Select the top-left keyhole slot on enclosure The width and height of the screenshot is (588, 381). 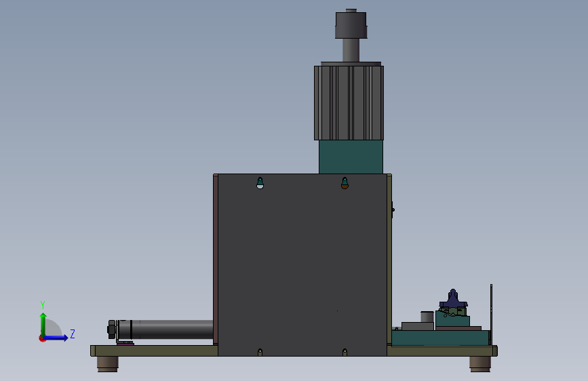tap(260, 183)
